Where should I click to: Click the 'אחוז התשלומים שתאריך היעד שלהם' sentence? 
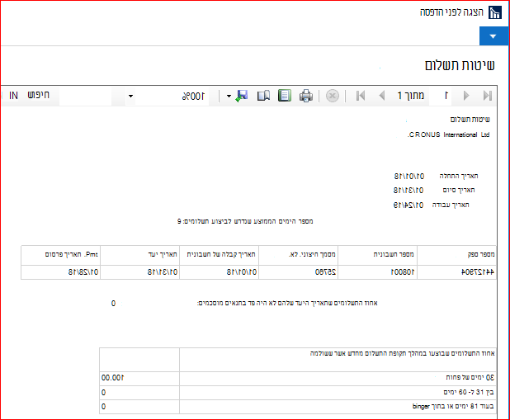[287, 303]
